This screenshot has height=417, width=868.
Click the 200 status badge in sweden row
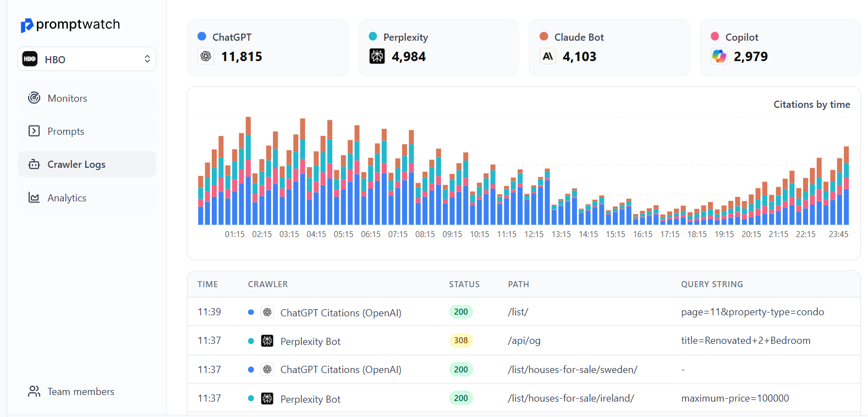coord(461,370)
